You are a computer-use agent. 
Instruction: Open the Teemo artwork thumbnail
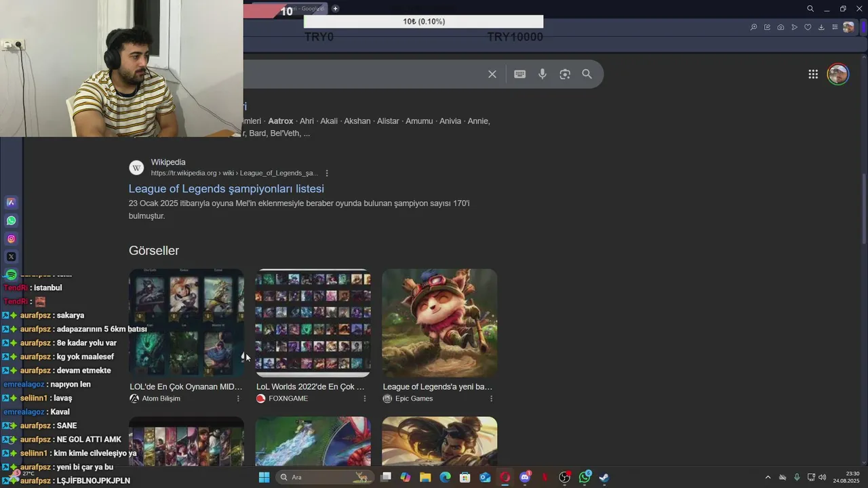tap(439, 323)
